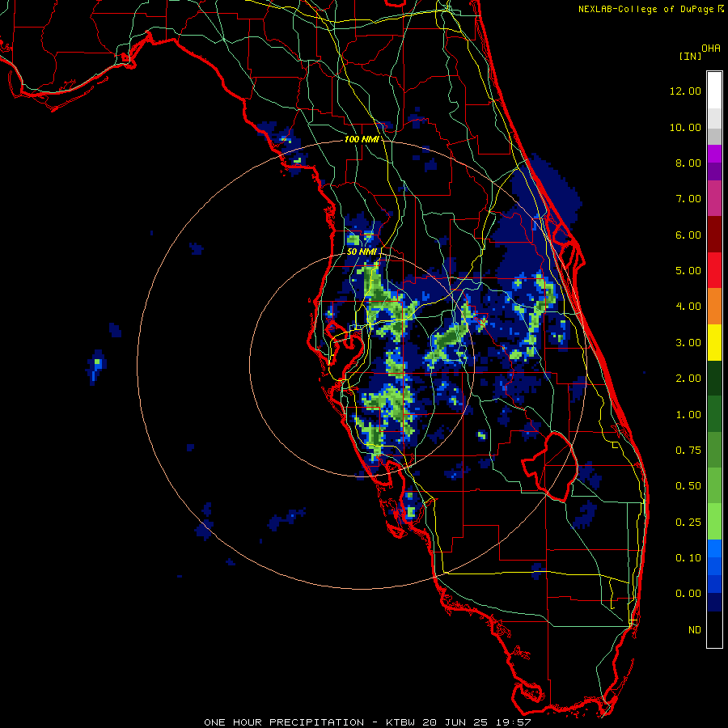The image size is (728, 728).
Task: Click the 3.00 legend value
Action: [x=688, y=343]
